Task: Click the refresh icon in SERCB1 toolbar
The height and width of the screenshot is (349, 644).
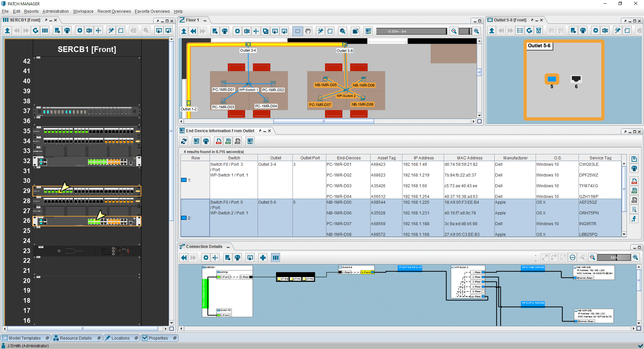Action: pos(36,31)
